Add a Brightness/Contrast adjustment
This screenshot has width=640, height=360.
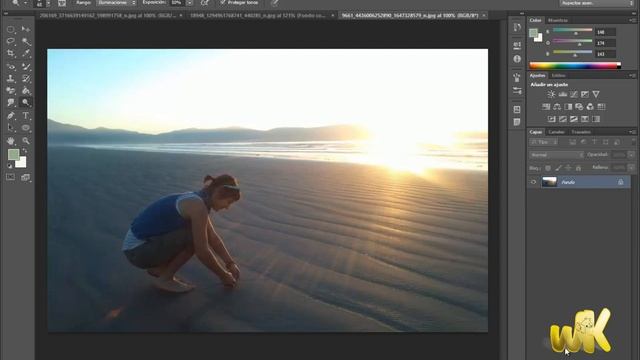[x=551, y=94]
